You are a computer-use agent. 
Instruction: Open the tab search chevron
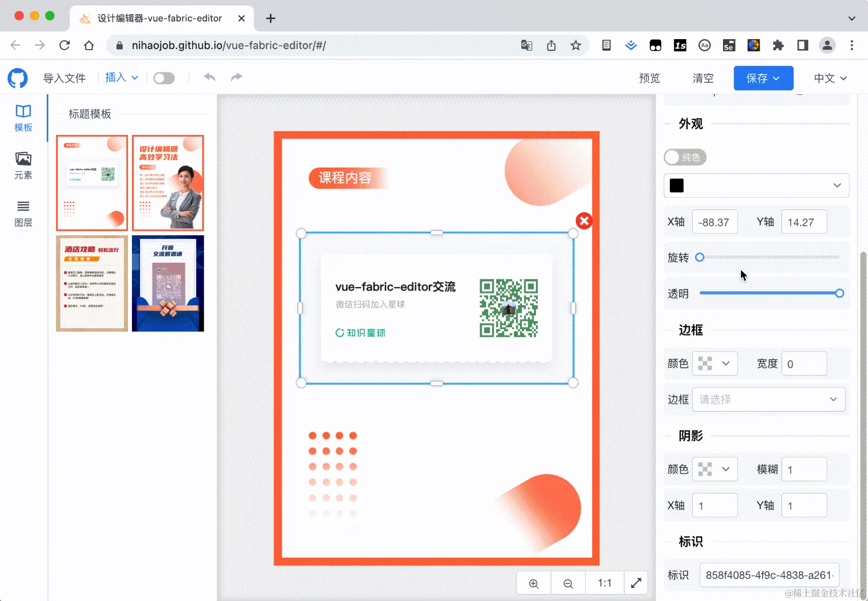(x=851, y=19)
